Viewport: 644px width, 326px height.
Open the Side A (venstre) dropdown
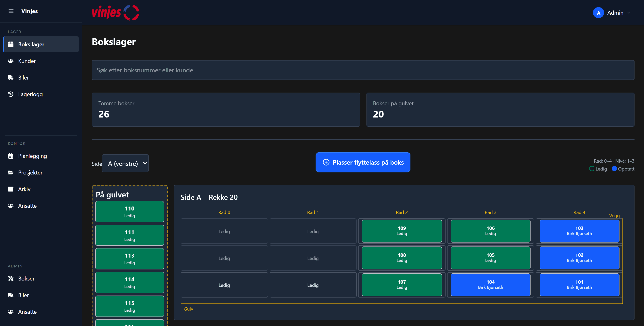coord(125,163)
